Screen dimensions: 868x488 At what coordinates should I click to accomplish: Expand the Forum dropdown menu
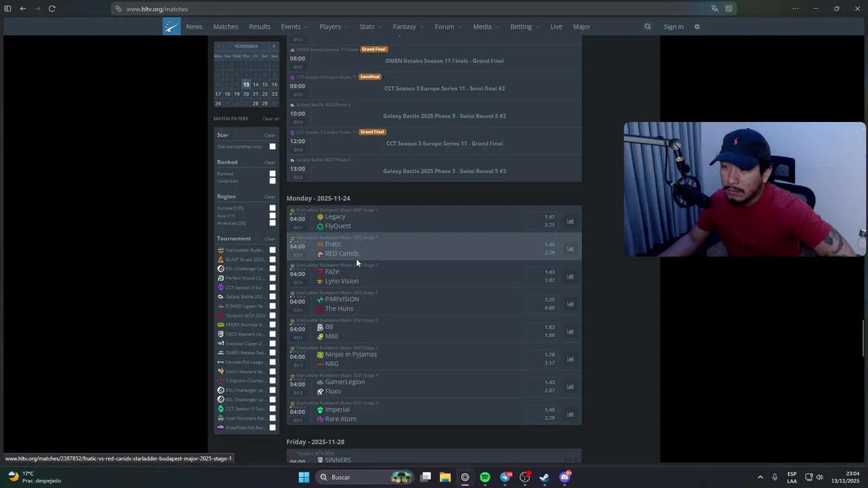448,26
